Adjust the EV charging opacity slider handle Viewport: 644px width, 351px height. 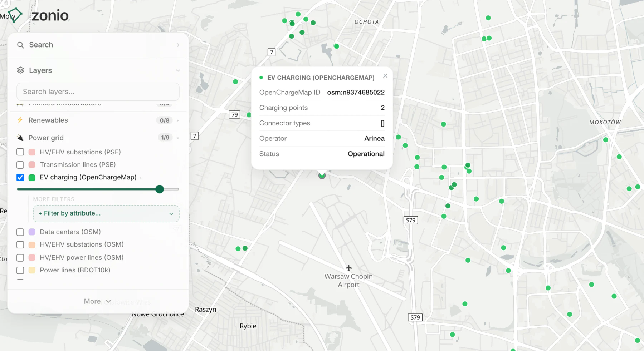pyautogui.click(x=160, y=189)
